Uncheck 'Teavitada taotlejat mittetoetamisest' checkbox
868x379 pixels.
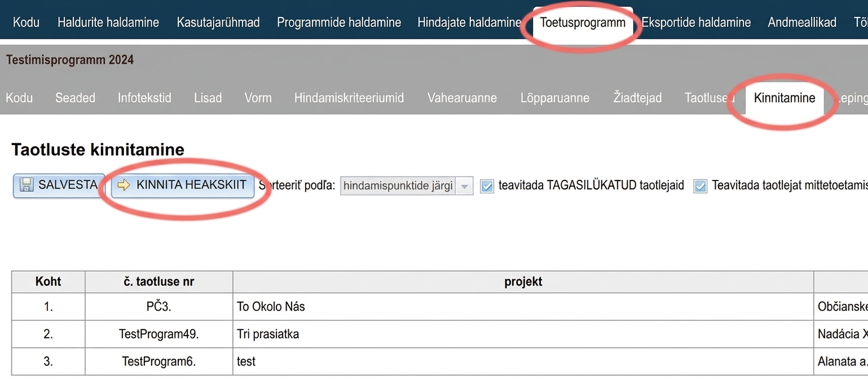pos(700,186)
